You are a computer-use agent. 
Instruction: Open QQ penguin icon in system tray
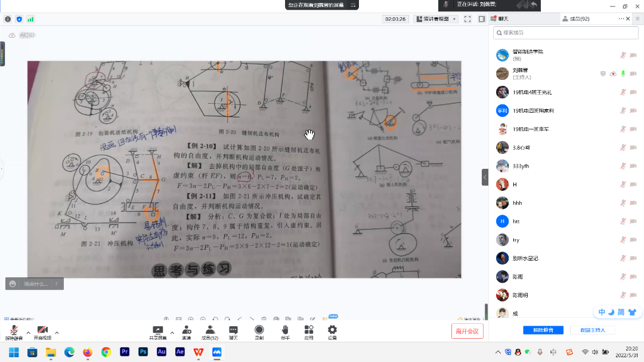518,352
